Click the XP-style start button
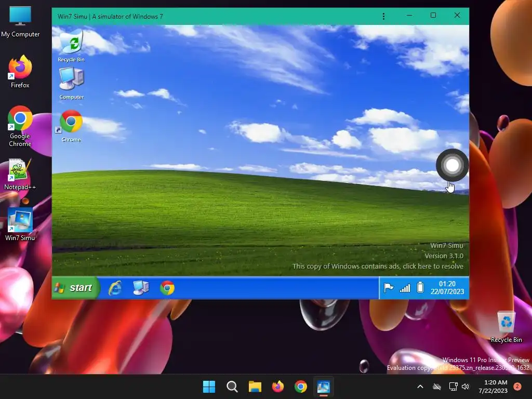 (76, 288)
